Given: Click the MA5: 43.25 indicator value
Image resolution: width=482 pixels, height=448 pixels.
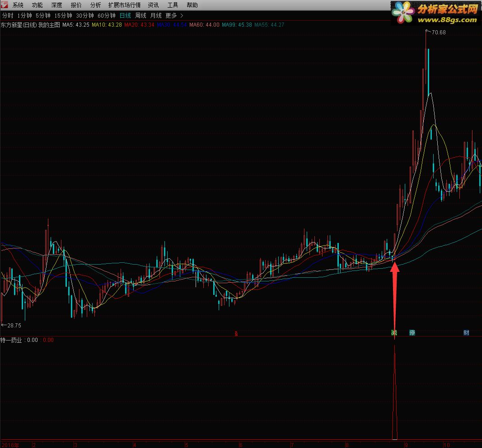Looking at the screenshot, I should (x=76, y=25).
